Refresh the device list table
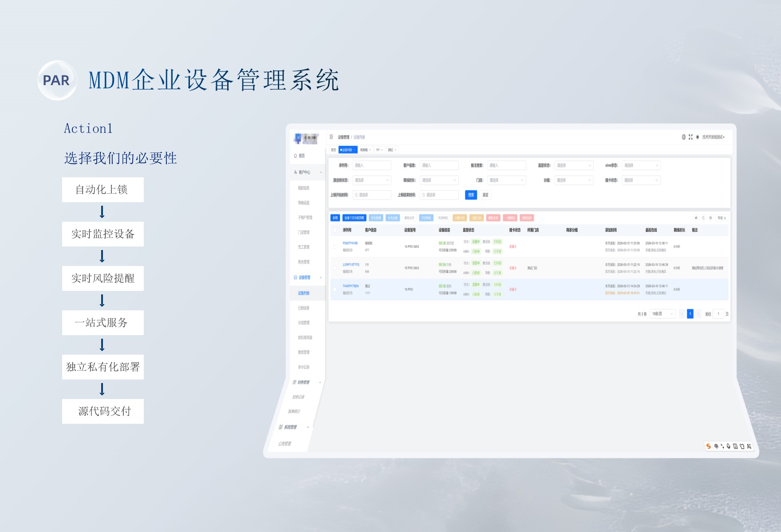 (x=703, y=218)
